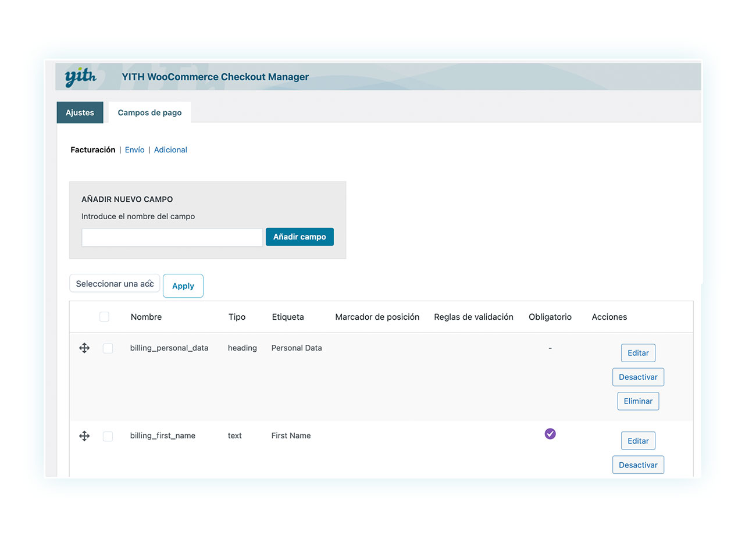The width and height of the screenshot is (756, 539).
Task: Click the Tipo column header
Action: [x=237, y=317]
